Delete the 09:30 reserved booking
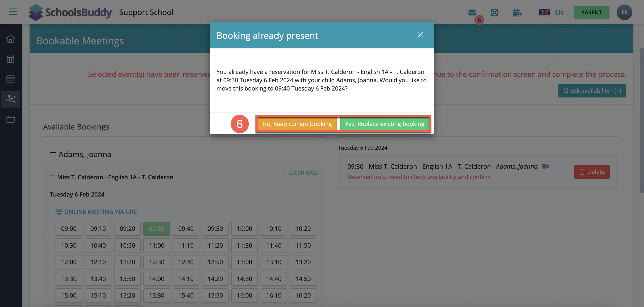This screenshot has width=644, height=307. [x=592, y=172]
